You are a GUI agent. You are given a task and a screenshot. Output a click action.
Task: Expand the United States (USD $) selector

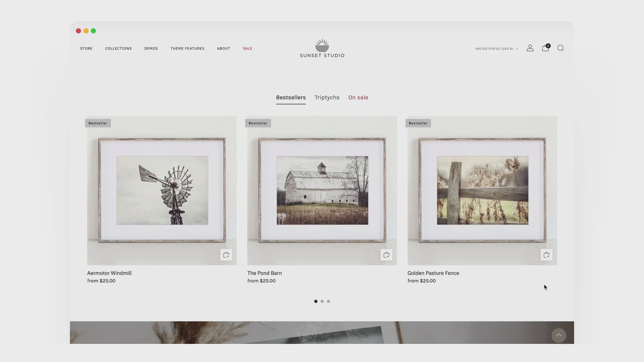[496, 49]
